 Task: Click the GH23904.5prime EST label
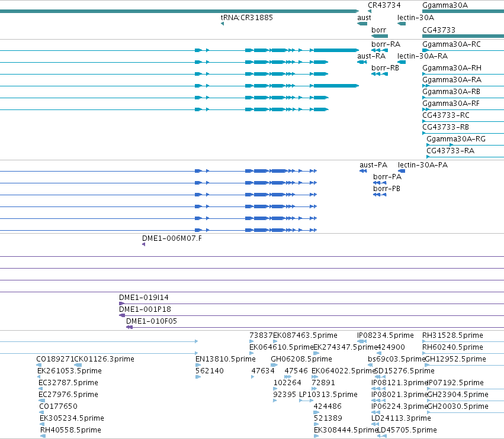pos(458,395)
